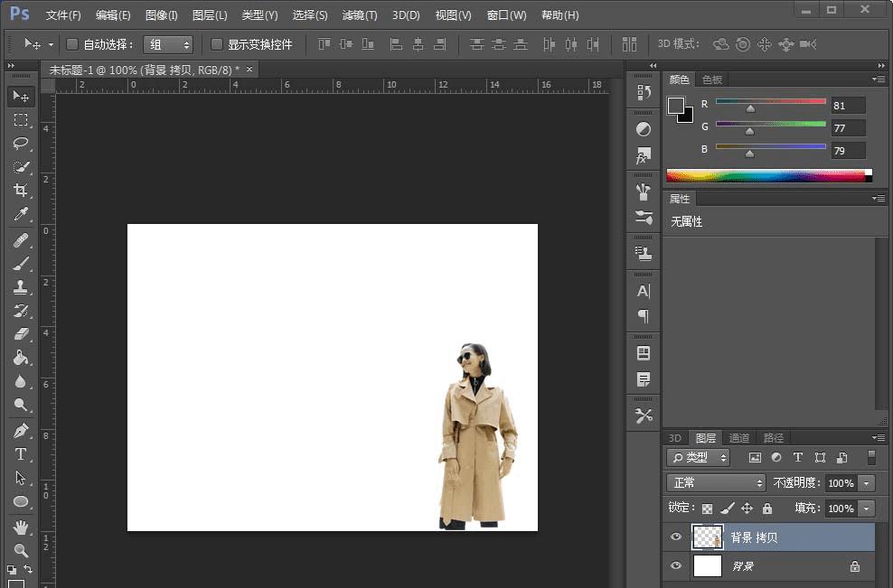Viewport: 893px width, 588px height.
Task: Click the color spectrum ramp bar
Action: (x=768, y=175)
